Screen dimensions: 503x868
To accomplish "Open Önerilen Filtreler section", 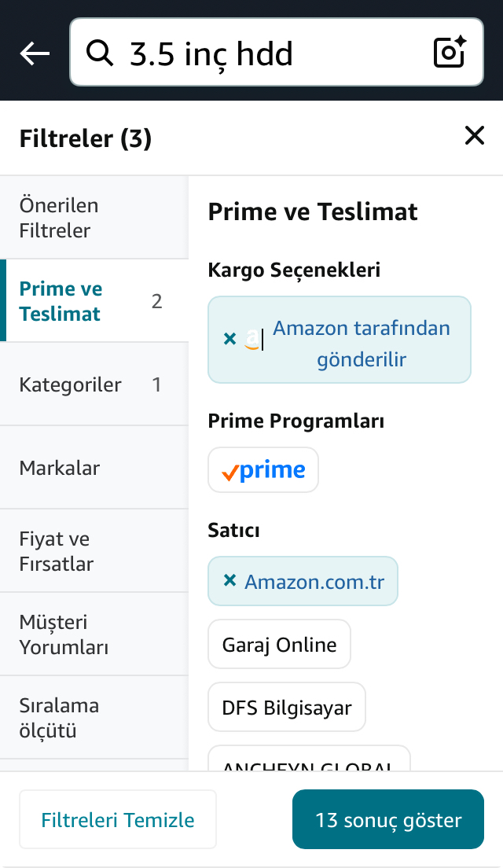I will (94, 218).
